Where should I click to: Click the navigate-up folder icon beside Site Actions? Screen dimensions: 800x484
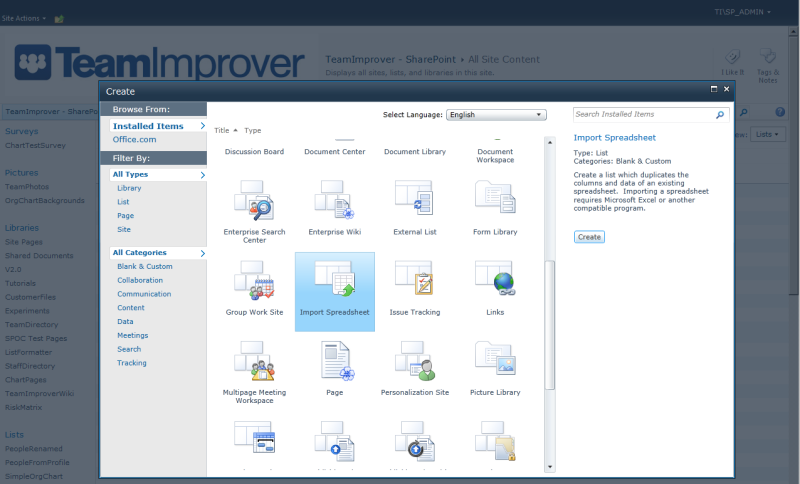[x=59, y=19]
